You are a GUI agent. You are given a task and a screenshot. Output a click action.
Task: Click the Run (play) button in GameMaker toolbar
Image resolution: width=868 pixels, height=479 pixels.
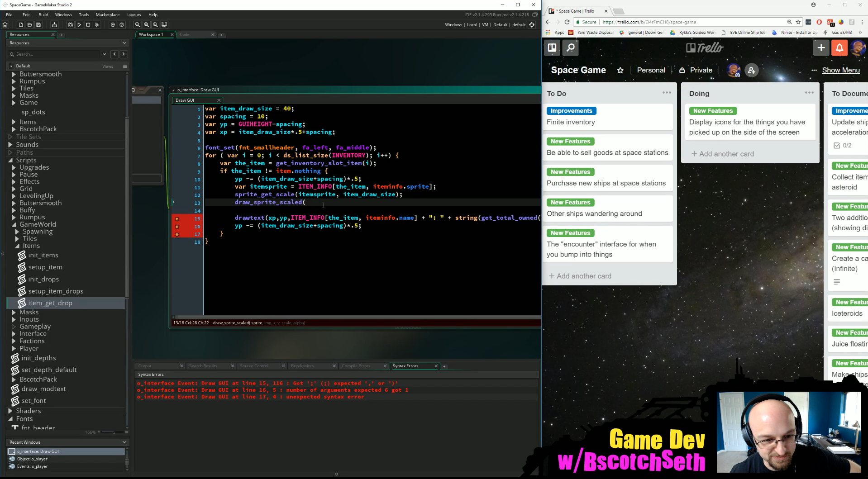click(x=79, y=25)
